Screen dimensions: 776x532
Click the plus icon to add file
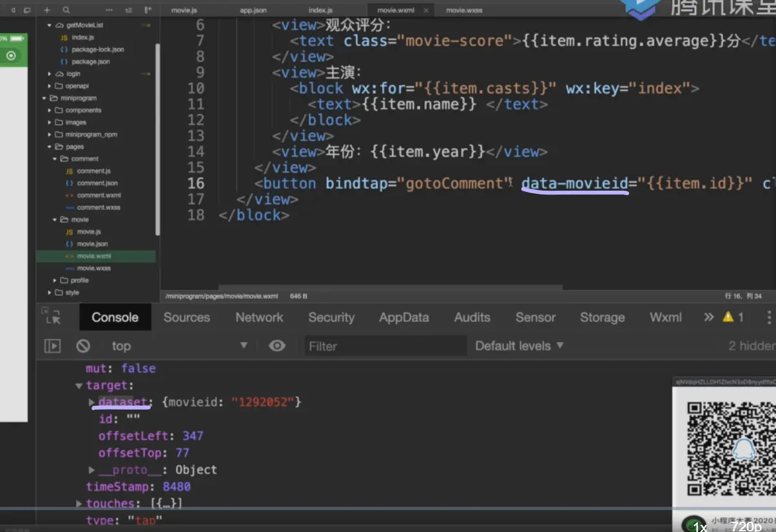point(47,10)
